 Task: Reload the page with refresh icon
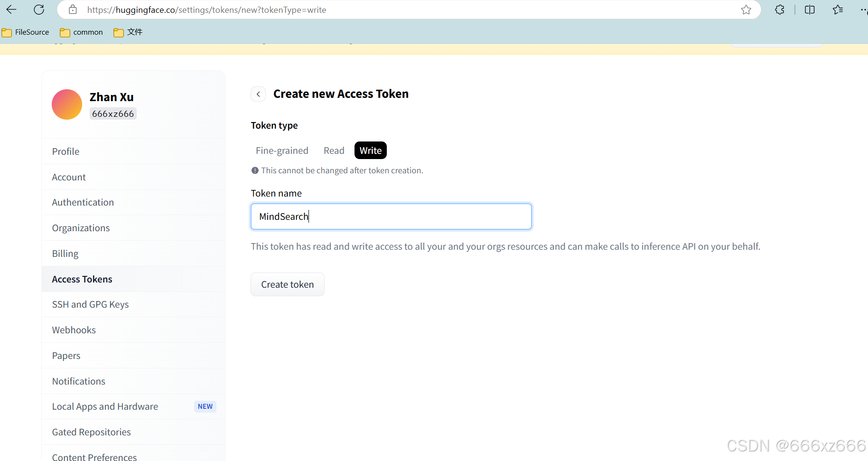click(x=39, y=9)
